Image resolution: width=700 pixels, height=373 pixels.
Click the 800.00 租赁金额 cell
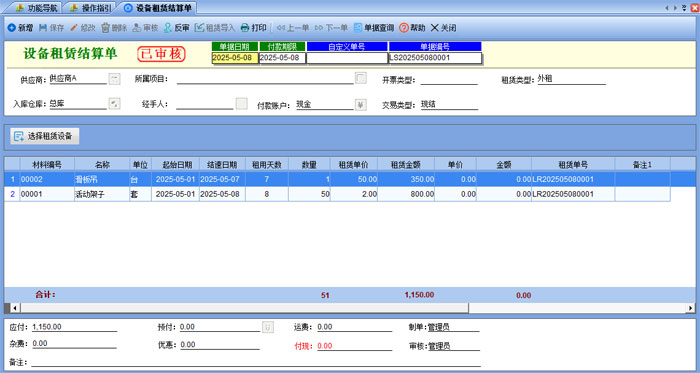point(406,194)
